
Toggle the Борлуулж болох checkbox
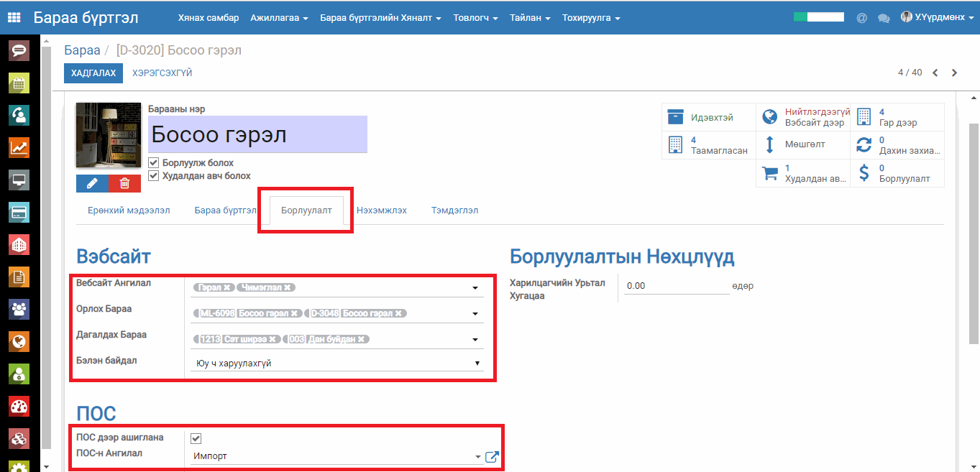point(153,163)
